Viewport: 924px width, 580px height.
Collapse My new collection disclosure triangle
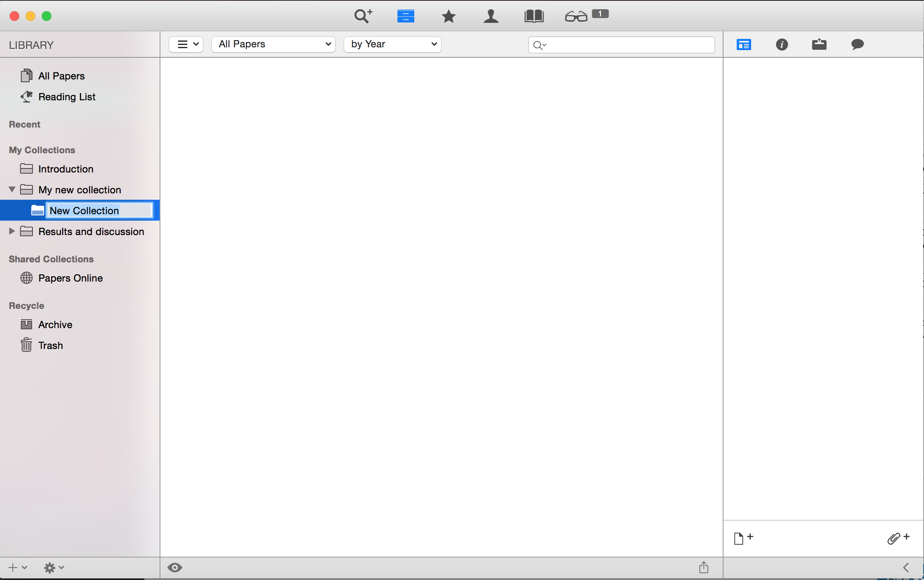tap(12, 189)
